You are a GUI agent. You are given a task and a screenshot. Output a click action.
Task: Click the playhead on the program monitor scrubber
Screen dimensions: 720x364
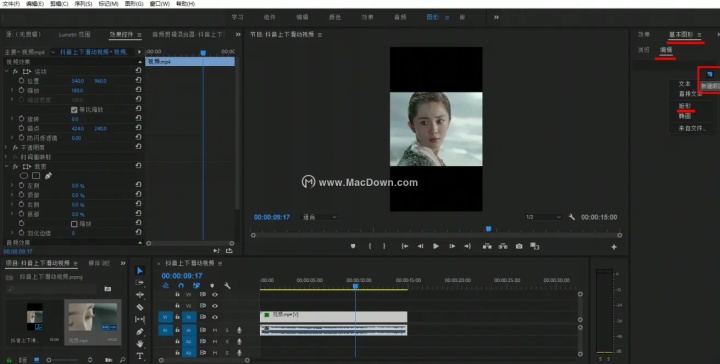(x=489, y=229)
